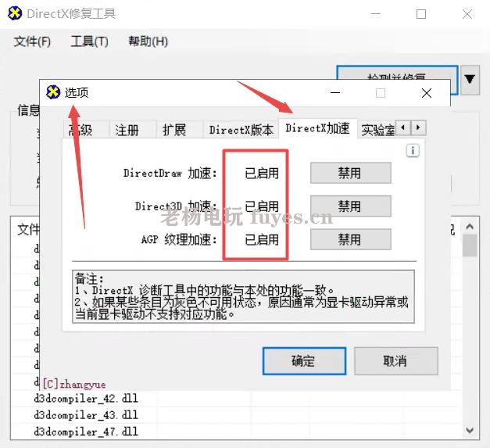Switch to the 实验室 tab

click(x=377, y=130)
